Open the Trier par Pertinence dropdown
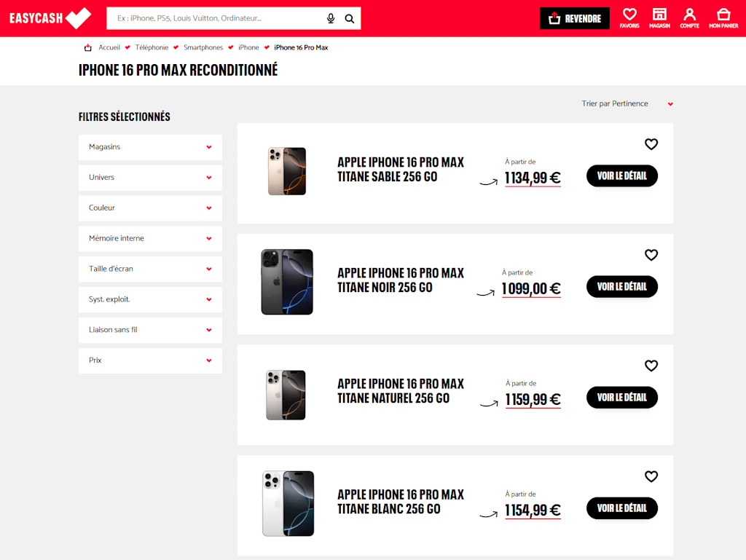Viewport: 746px width, 560px height. [627, 103]
